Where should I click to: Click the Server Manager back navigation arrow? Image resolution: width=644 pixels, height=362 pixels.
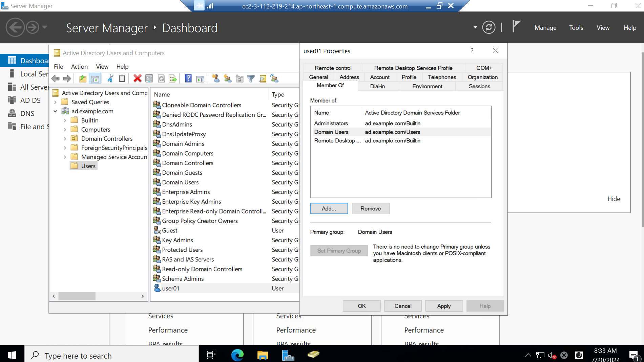(15, 27)
